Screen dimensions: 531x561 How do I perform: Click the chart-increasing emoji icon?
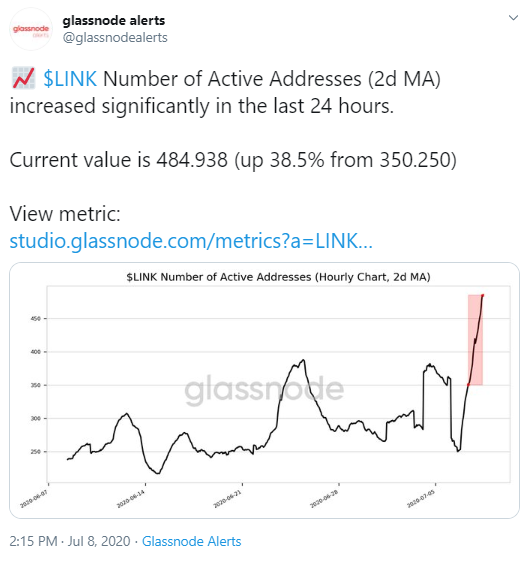coord(24,78)
